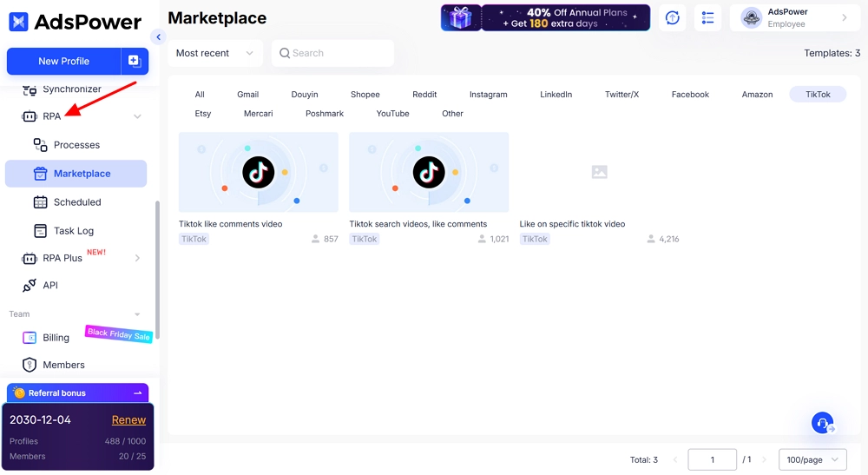The height and width of the screenshot is (475, 868).
Task: Select the Shopee category tab
Action: [365, 94]
